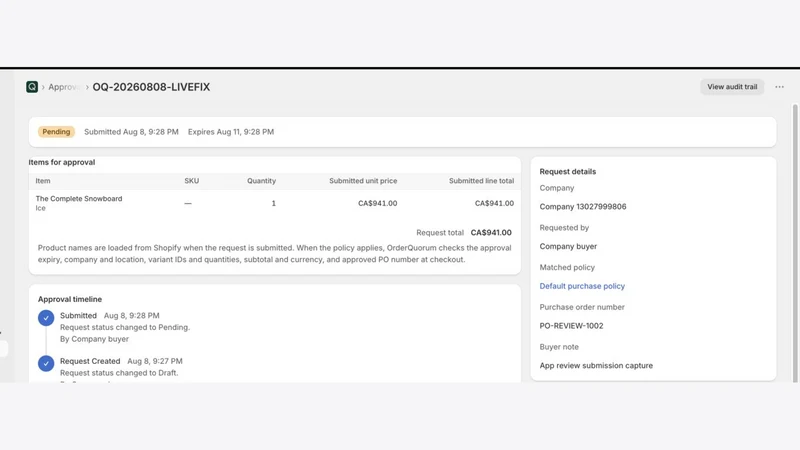
Task: Click Submitted Aug 8, 9:28 PM header text
Action: click(131, 132)
